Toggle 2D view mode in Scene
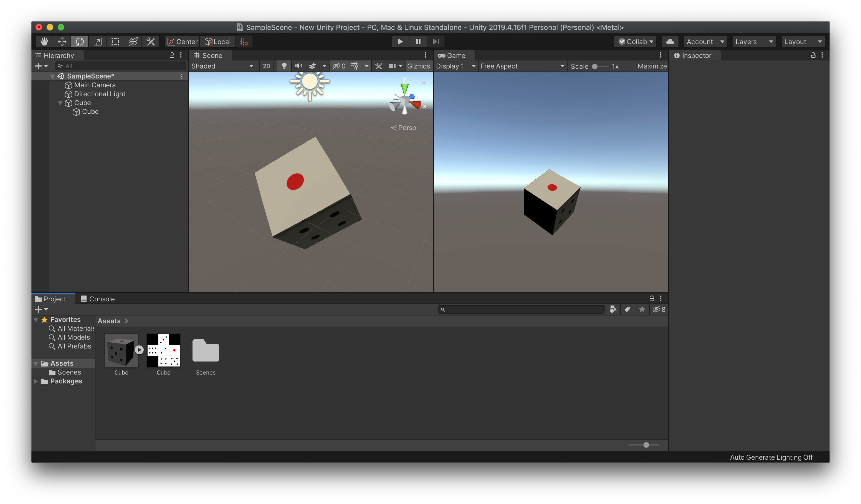 coord(267,66)
